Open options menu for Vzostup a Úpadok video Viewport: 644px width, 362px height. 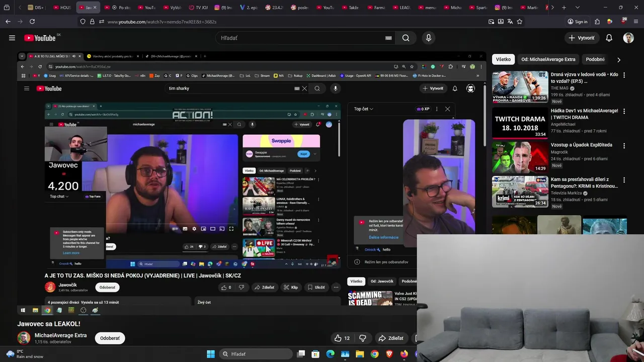coord(624,146)
